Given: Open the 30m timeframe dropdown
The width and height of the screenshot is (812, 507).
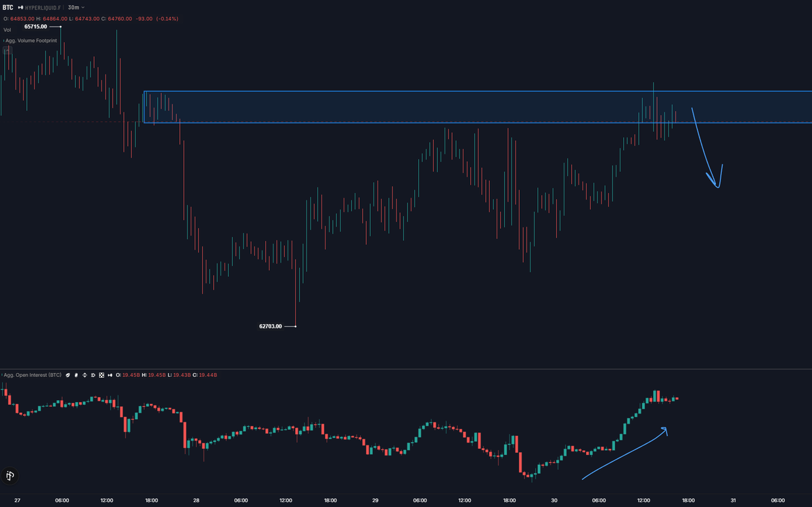Looking at the screenshot, I should [76, 7].
